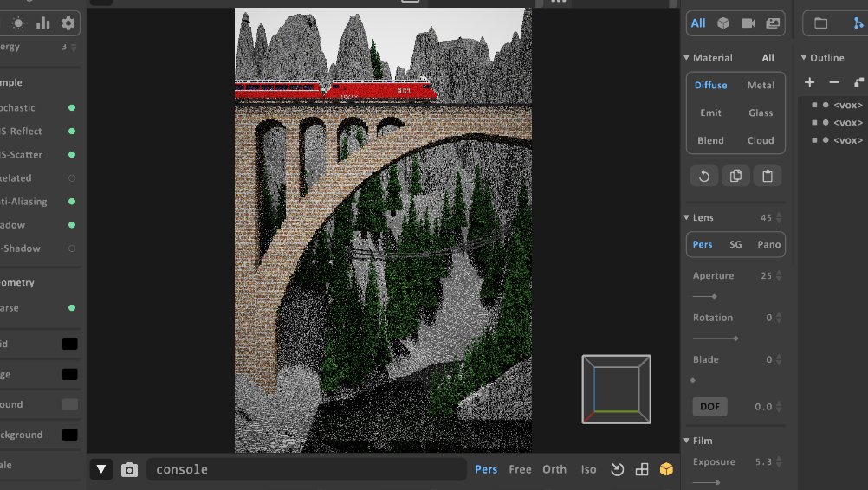Click the grid layout icon in bottom bar
Image resolution: width=868 pixels, height=490 pixels.
[642, 469]
